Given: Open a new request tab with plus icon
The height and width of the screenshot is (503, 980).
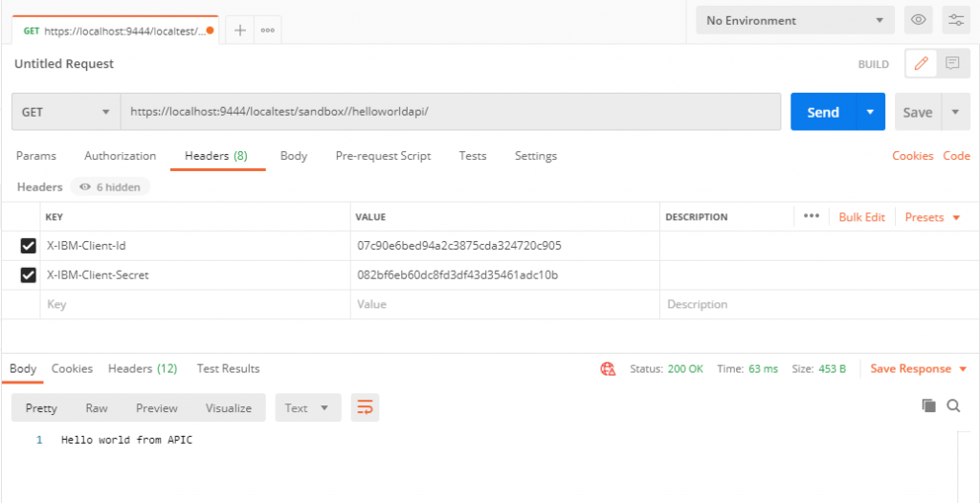Looking at the screenshot, I should (x=240, y=30).
